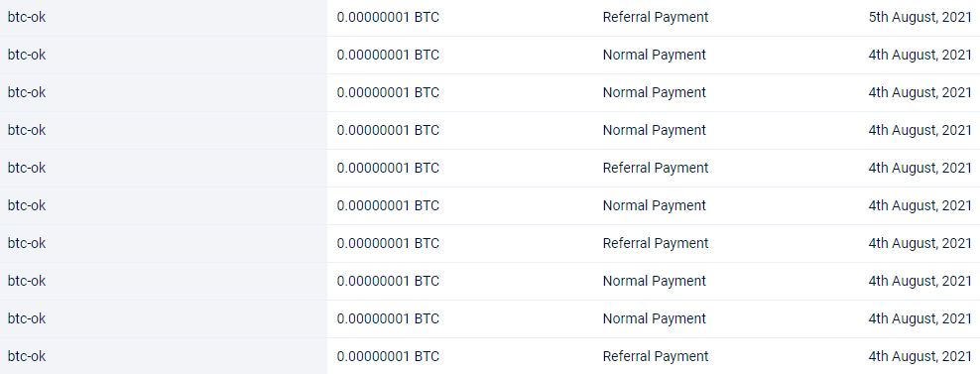Click the third row's 0.00000001 BTC amount
Image resolution: width=980 pixels, height=374 pixels.
pos(388,92)
